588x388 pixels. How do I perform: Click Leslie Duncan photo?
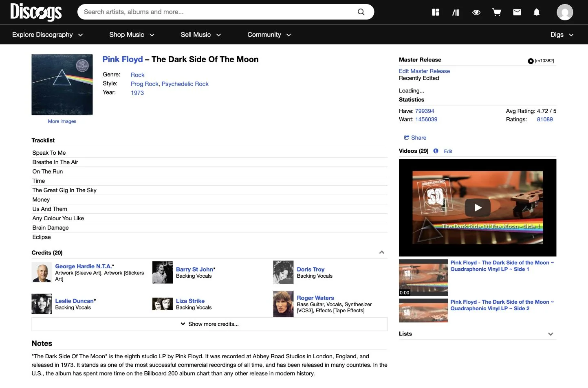point(42,304)
